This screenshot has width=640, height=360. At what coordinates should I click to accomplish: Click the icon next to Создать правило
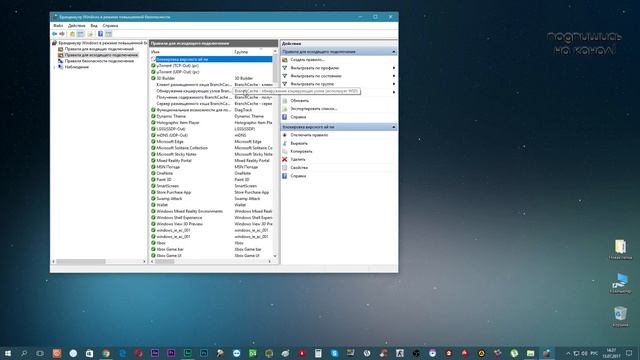(x=285, y=60)
